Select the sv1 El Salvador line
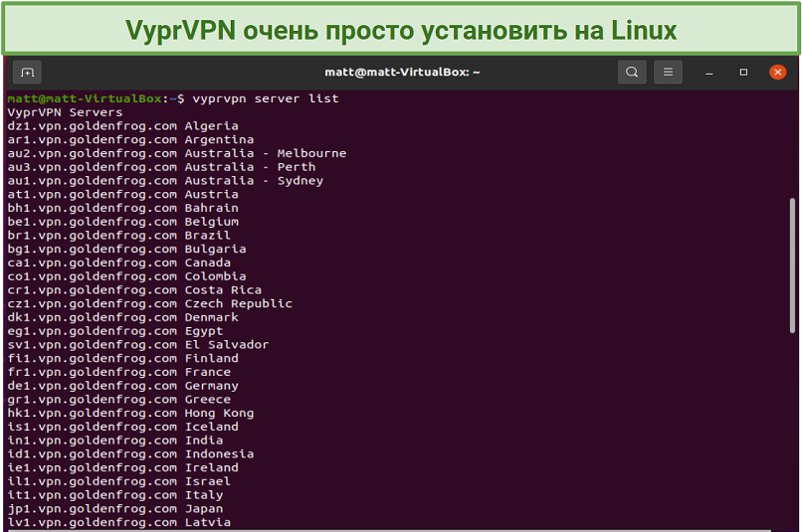The width and height of the screenshot is (802, 532). (138, 345)
